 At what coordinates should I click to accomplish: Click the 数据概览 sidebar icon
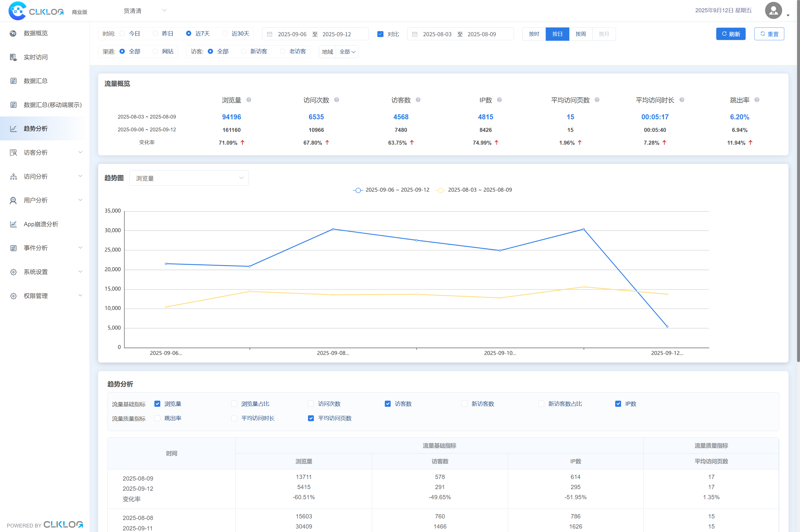[13, 33]
